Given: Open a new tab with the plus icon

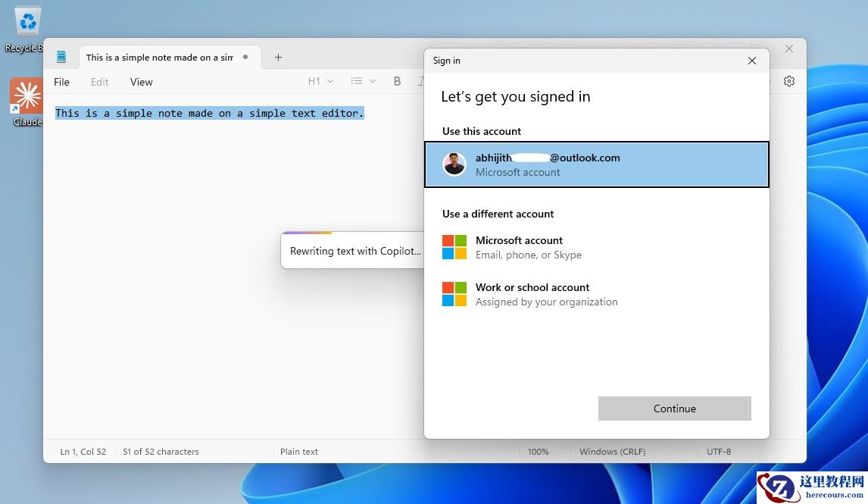Looking at the screenshot, I should click(278, 57).
